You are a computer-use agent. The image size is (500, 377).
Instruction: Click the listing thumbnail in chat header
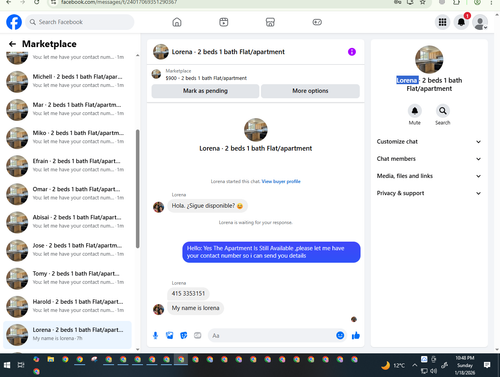[x=161, y=52]
